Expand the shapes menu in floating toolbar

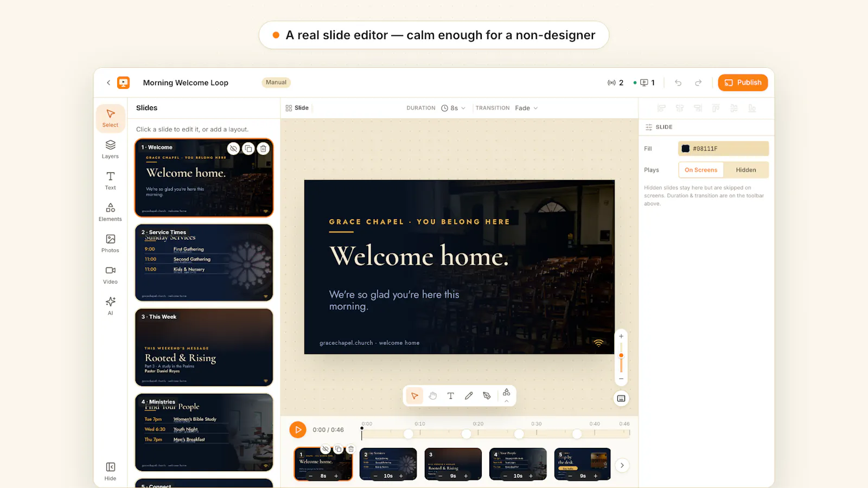pyautogui.click(x=506, y=396)
